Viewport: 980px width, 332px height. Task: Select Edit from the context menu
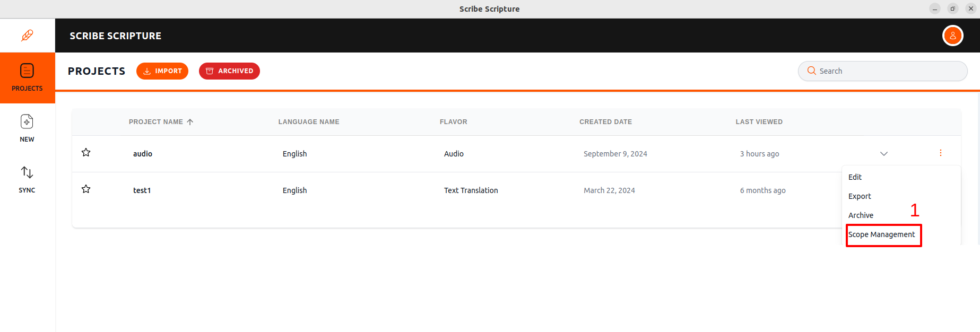click(x=855, y=177)
